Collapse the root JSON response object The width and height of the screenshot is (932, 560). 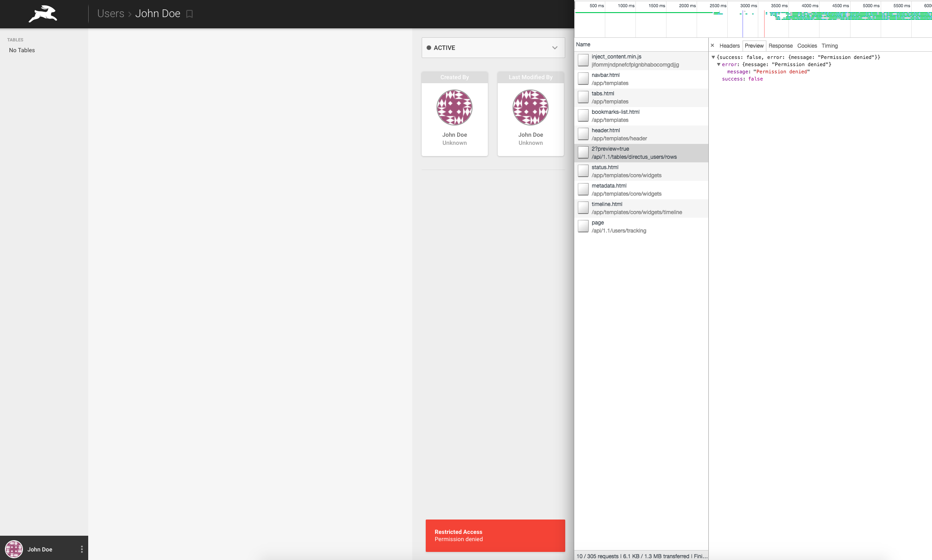(x=713, y=57)
